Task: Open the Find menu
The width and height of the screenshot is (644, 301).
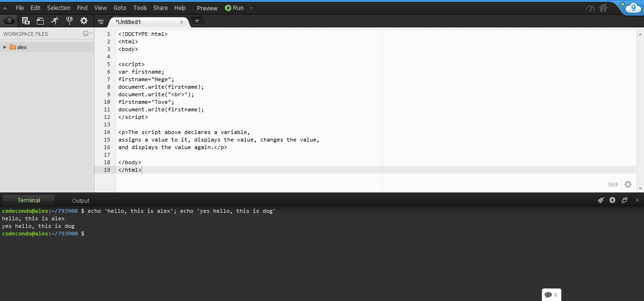Action: point(83,8)
